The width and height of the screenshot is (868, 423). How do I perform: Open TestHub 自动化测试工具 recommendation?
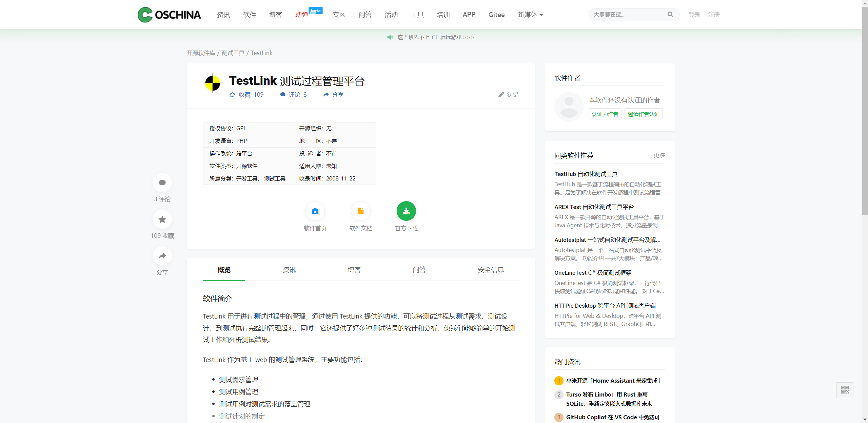[x=586, y=174]
